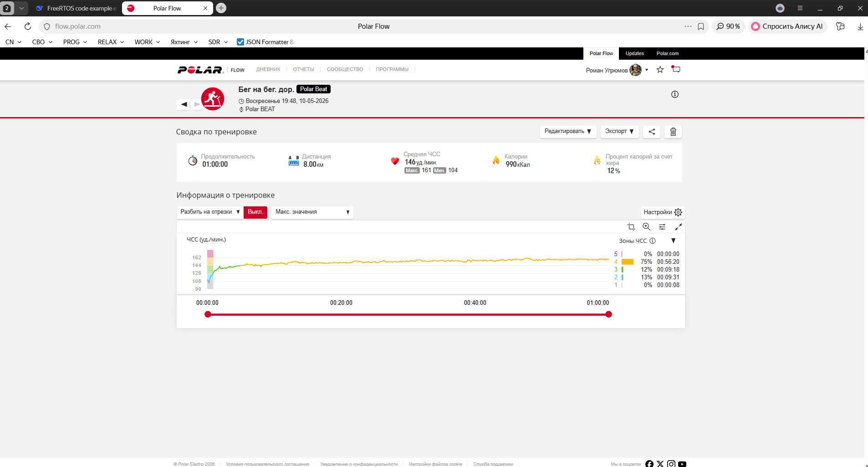The image size is (868, 467).
Task: Open the browser downloads icon
Action: [860, 26]
